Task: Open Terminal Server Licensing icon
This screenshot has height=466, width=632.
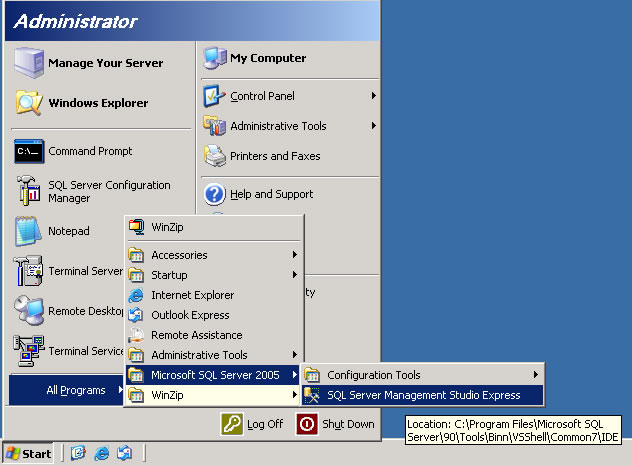Action: 28,270
